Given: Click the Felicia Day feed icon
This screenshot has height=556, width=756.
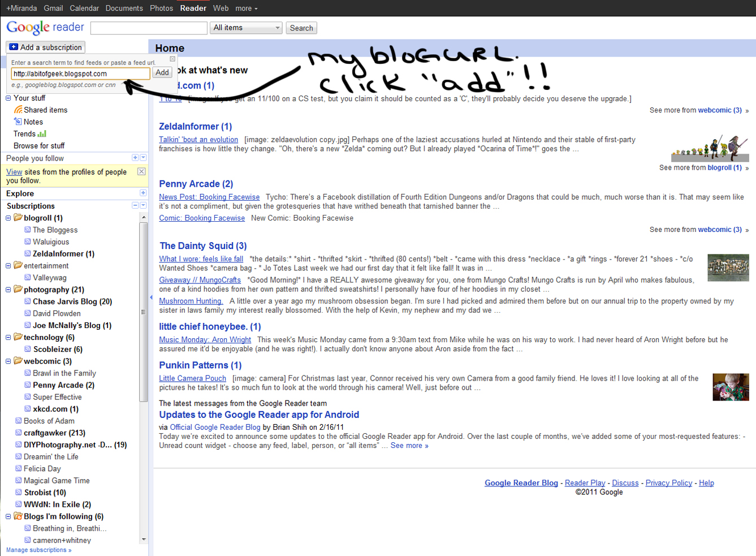Looking at the screenshot, I should (19, 468).
